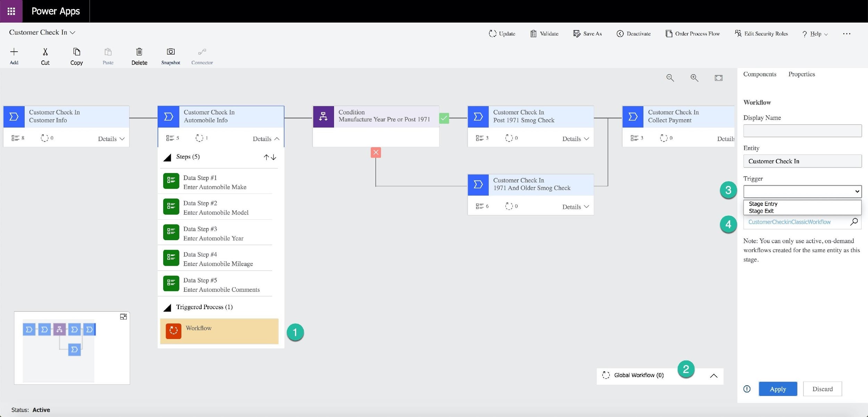Screen dimensions: 868x417
Task: Click the Status: Active text
Action: coord(31,410)
